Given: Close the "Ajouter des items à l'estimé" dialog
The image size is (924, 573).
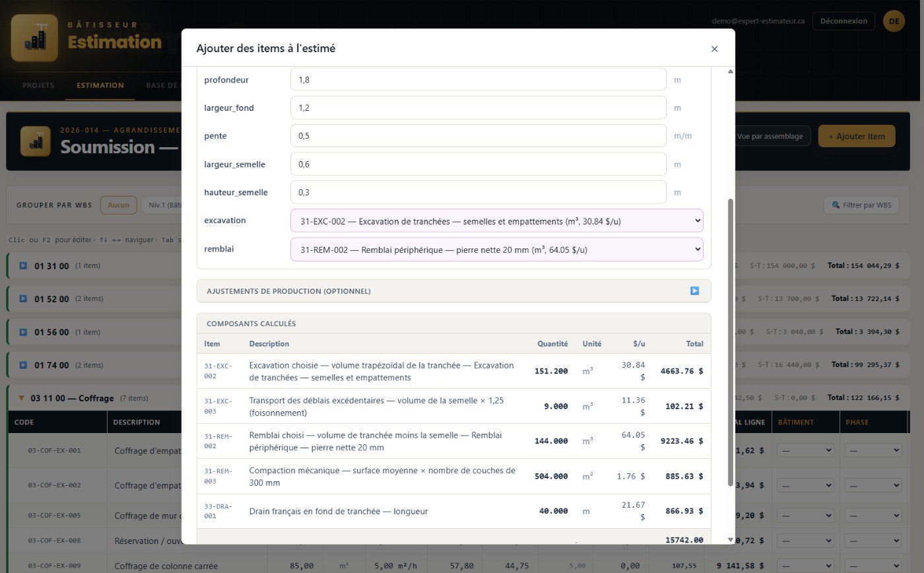Looking at the screenshot, I should (714, 49).
